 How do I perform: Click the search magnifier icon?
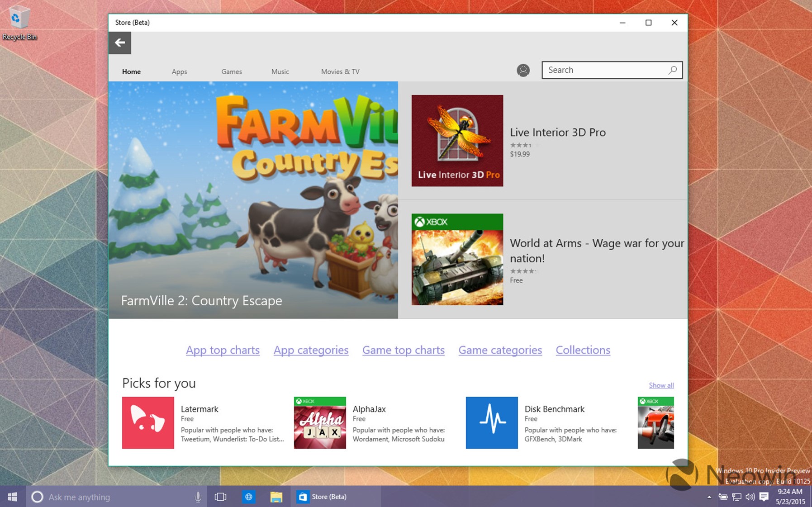coord(673,70)
